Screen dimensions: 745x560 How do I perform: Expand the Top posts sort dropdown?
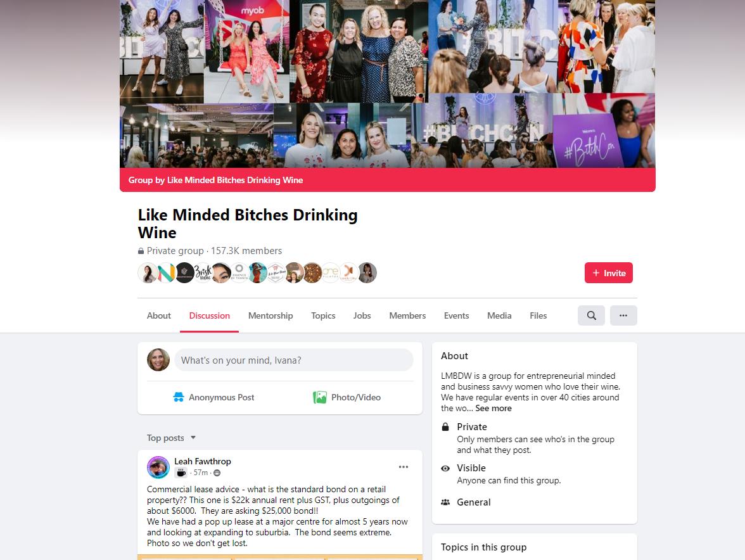[171, 438]
